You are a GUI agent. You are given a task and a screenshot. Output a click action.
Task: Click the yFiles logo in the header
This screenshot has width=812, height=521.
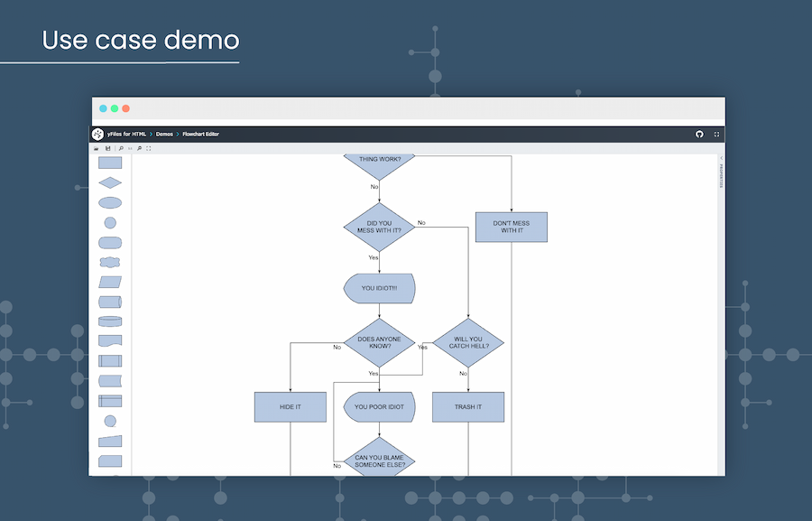99,133
